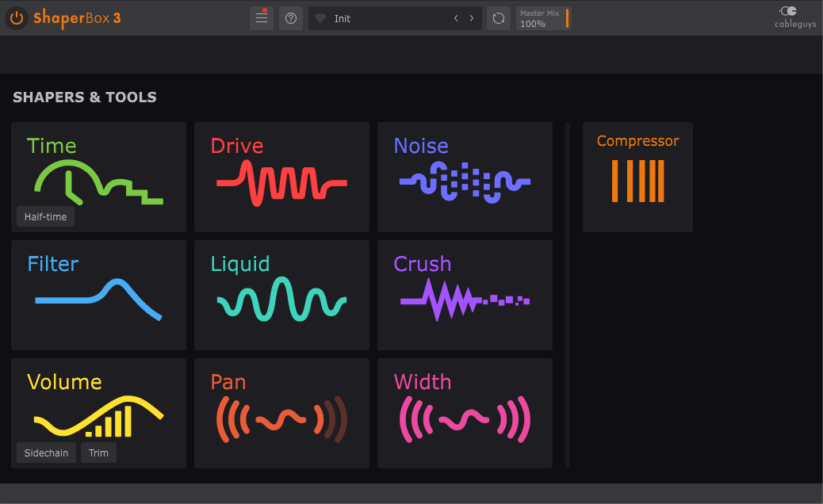
Task: Click the Half-time button
Action: click(46, 216)
